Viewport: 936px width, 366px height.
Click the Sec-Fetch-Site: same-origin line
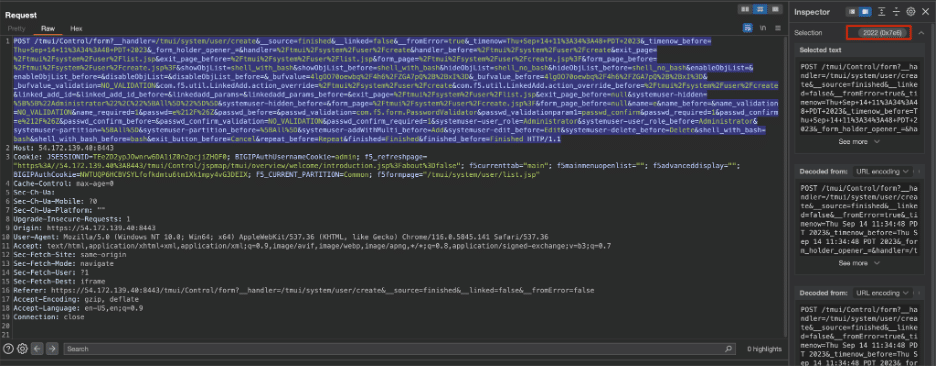[x=69, y=254]
